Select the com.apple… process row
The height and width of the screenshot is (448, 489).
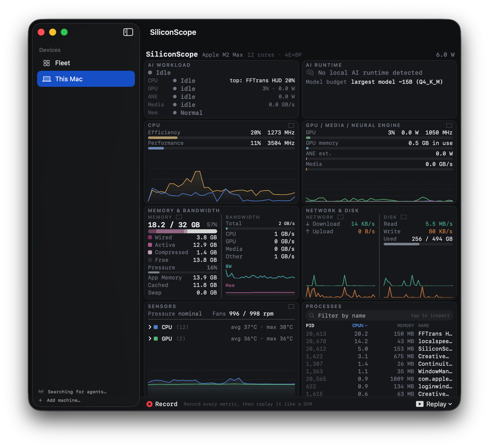click(379, 379)
